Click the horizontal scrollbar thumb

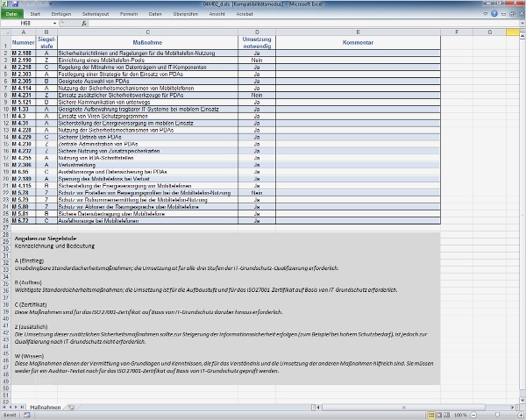pos(403,407)
